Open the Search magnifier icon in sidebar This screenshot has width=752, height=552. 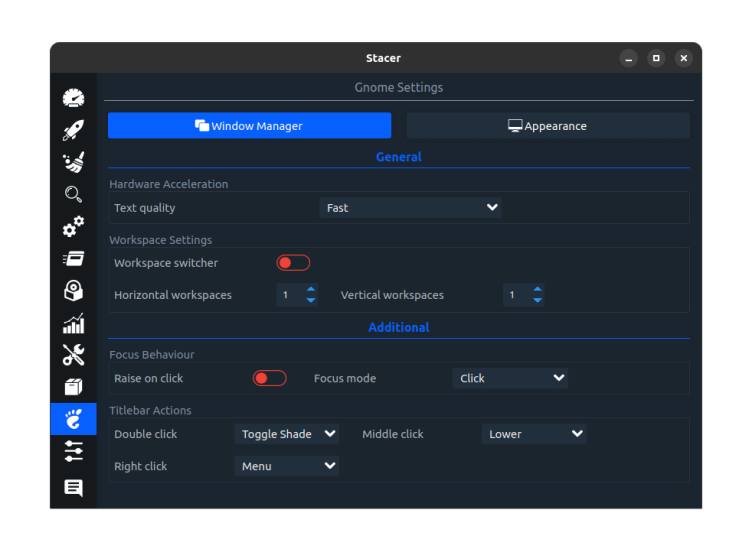(x=73, y=194)
